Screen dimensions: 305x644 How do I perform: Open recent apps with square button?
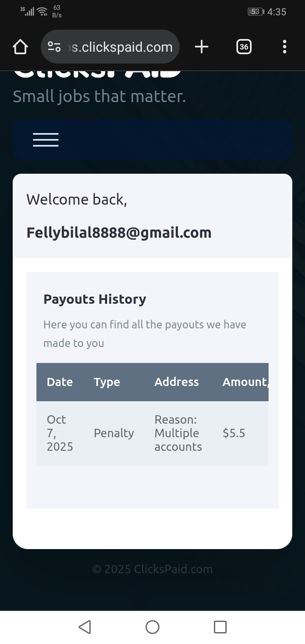pyautogui.click(x=220, y=627)
